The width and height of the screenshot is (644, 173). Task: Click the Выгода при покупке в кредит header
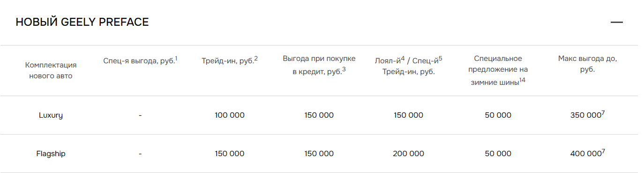pos(319,65)
